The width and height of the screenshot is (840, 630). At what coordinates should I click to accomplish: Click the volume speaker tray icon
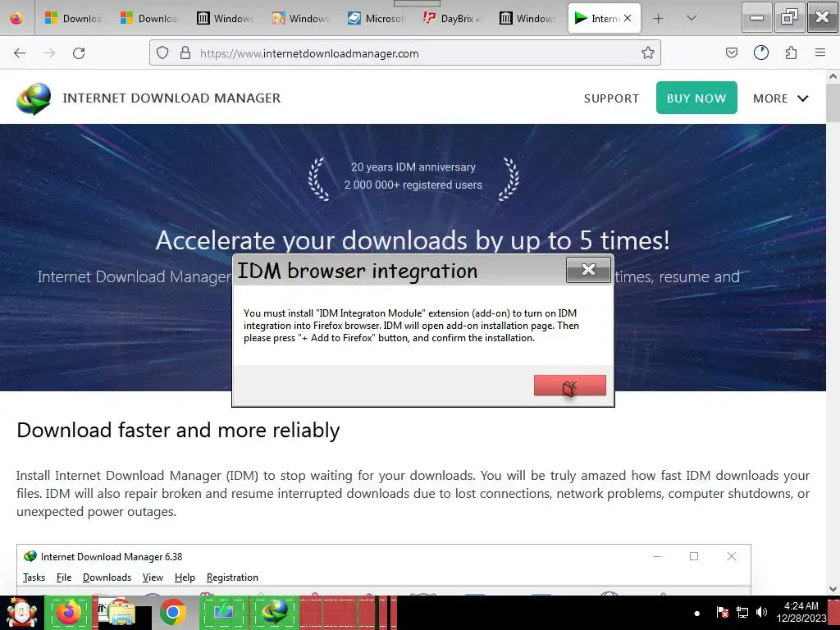(x=761, y=612)
